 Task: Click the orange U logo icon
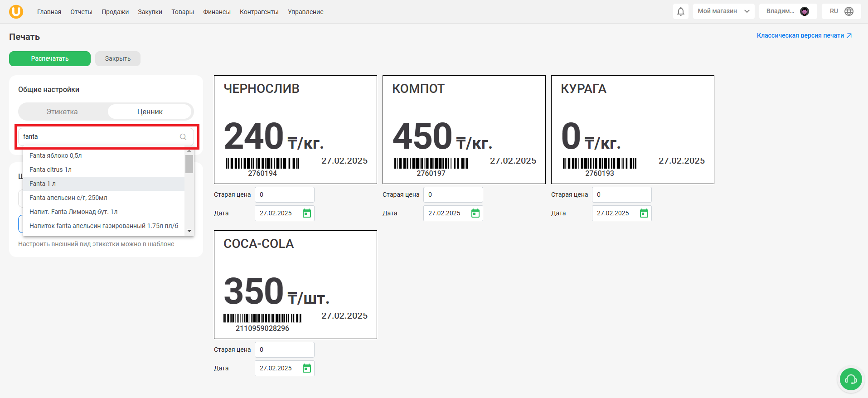coord(16,11)
